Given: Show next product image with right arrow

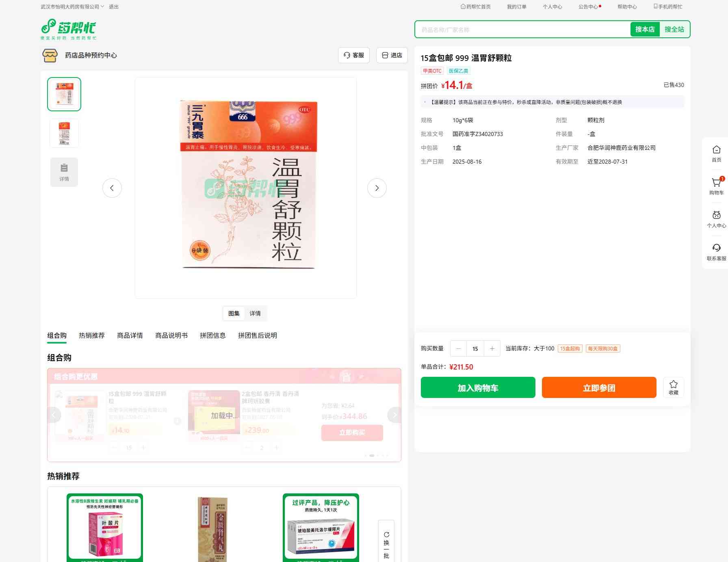Looking at the screenshot, I should [x=377, y=188].
